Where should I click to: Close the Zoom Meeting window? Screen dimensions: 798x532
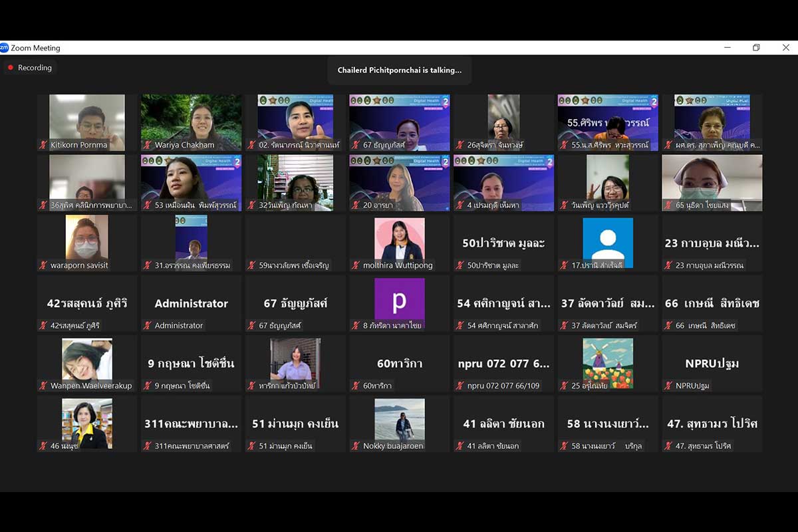(x=785, y=48)
